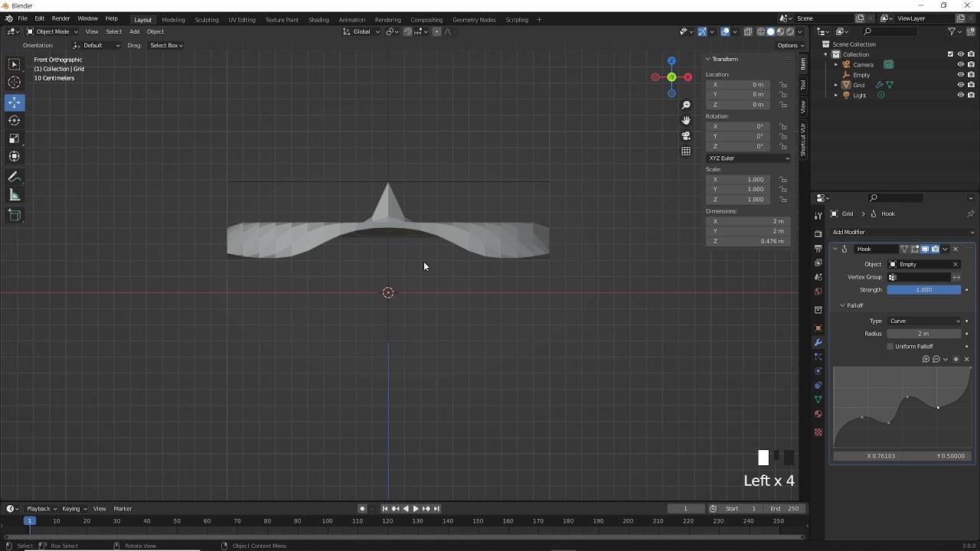980x551 pixels.
Task: Open the File menu
Action: pyautogui.click(x=23, y=18)
